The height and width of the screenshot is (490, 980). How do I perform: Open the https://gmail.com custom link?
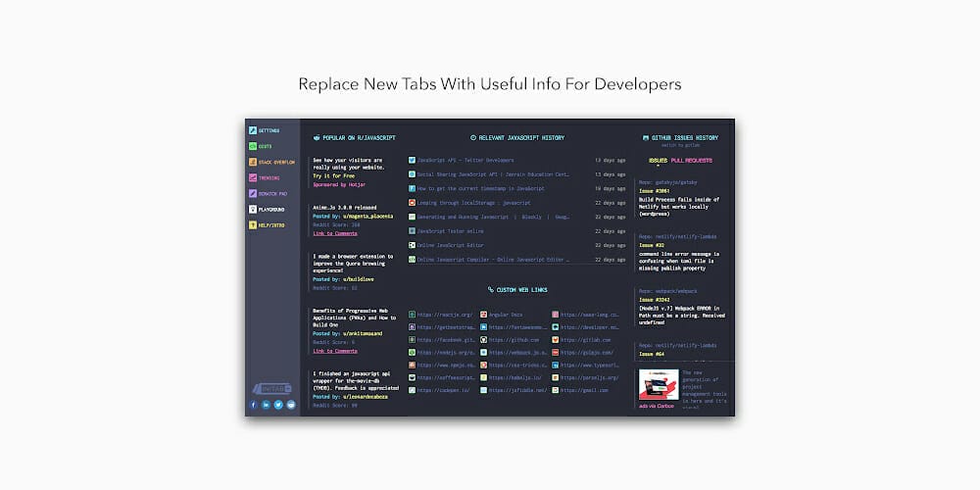pyautogui.click(x=584, y=390)
